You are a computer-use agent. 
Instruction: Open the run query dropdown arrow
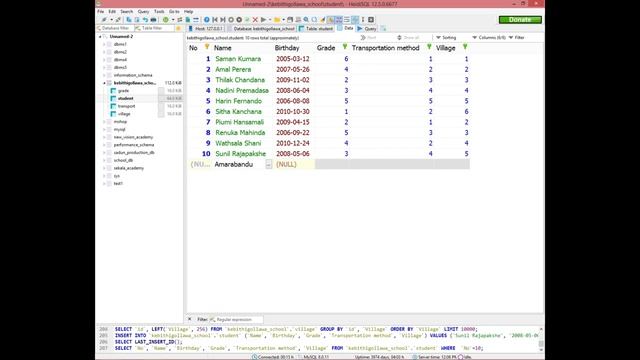click(269, 20)
